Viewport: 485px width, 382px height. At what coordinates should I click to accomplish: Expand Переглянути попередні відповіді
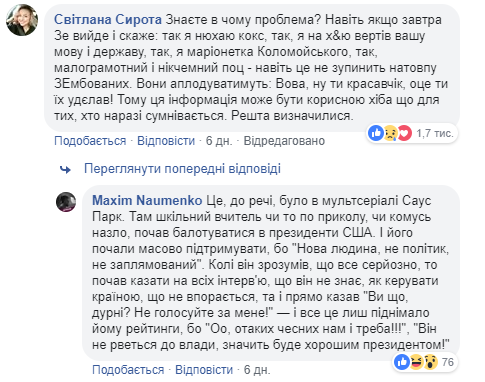(182, 169)
